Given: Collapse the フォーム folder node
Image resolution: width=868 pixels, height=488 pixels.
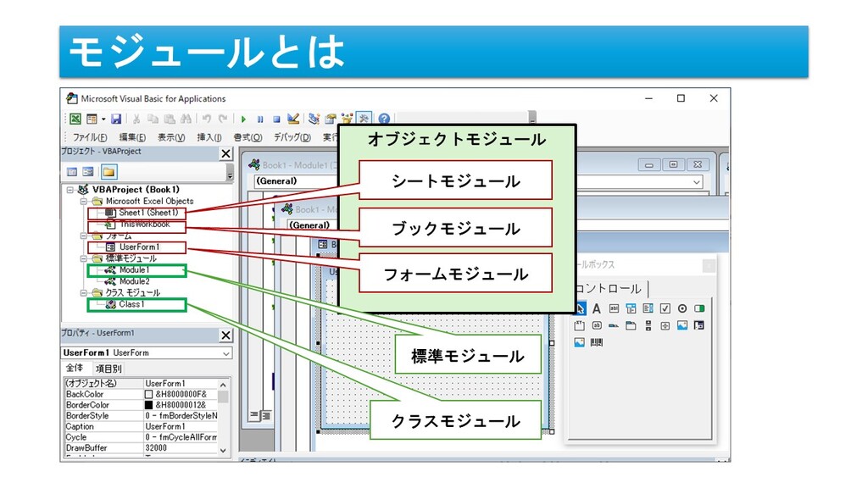Looking at the screenshot, I should click(x=83, y=236).
